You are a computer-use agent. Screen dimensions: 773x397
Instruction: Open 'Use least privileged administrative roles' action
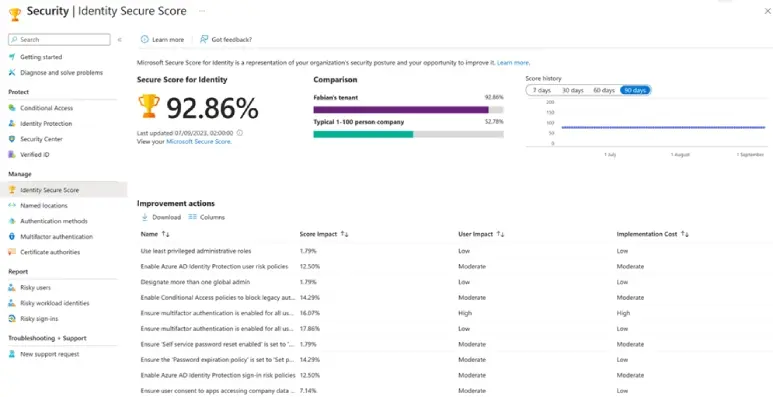196,251
